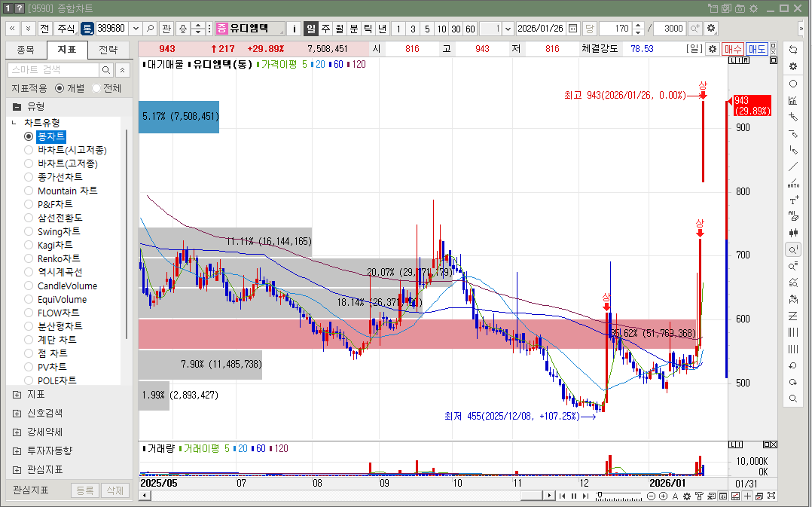Click the 60 interval button
The width and height of the screenshot is (812, 507).
pyautogui.click(x=470, y=29)
